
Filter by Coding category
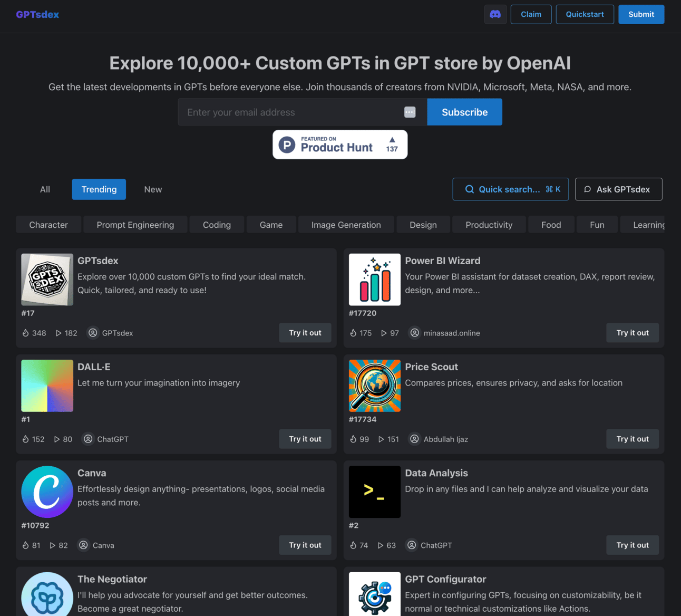tap(217, 225)
